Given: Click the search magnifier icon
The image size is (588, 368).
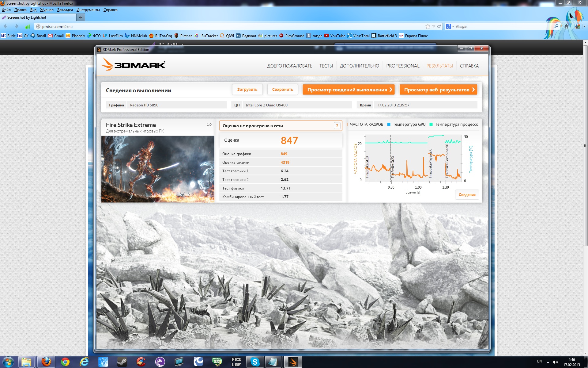Looking at the screenshot, I should (x=556, y=26).
